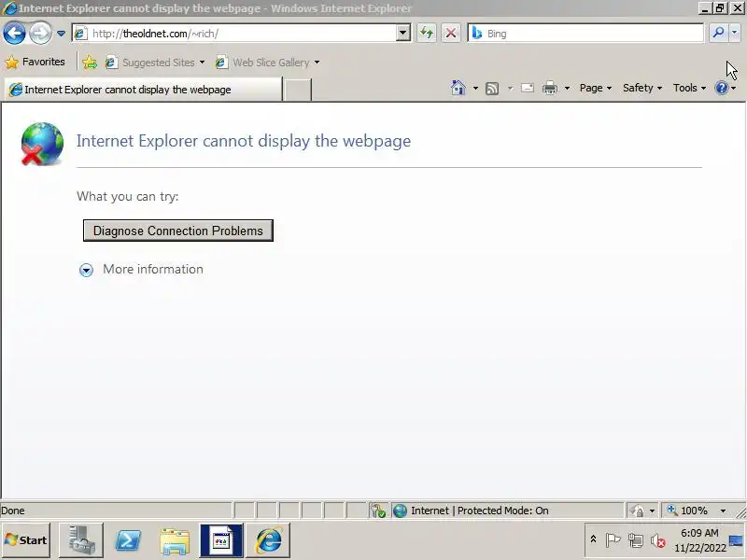
Task: Add page to Favorites bar icon
Action: (90, 63)
